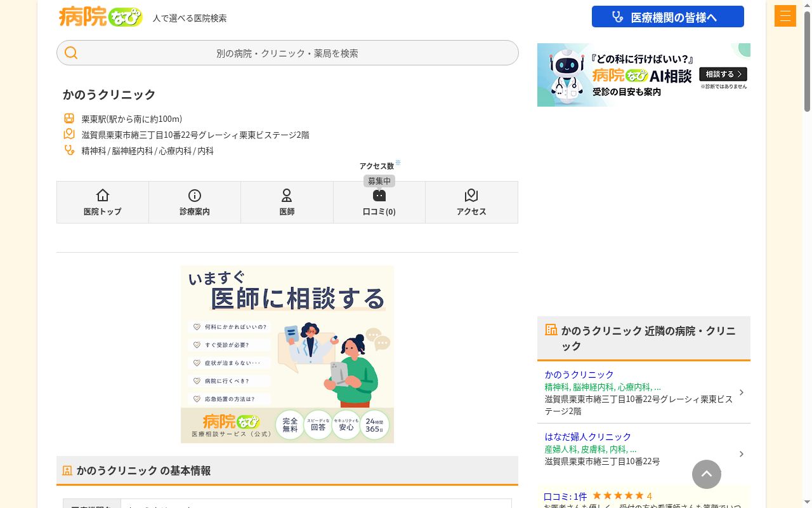Open the いますぐ医師に相談する banner
Image resolution: width=812 pixels, height=508 pixels.
tap(287, 354)
